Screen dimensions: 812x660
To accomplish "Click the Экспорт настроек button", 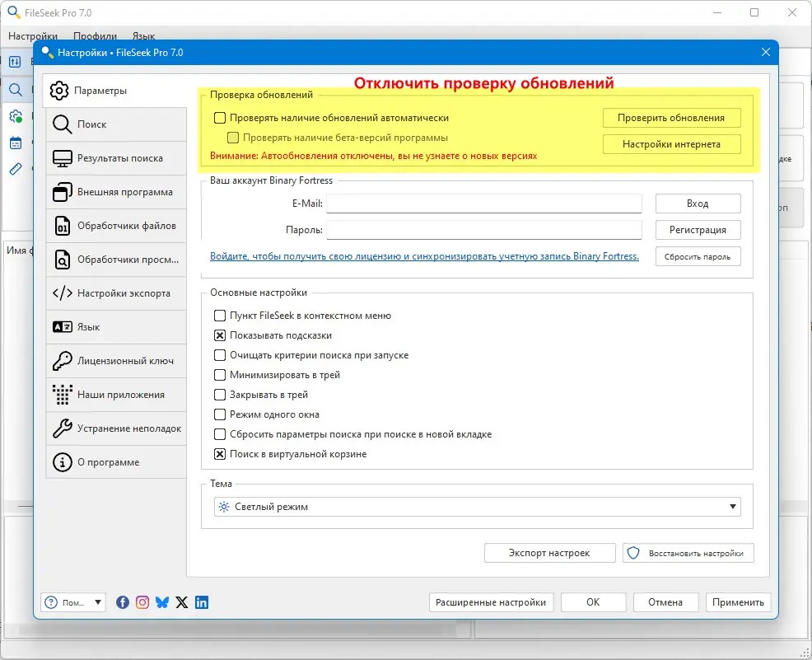I will [x=549, y=553].
